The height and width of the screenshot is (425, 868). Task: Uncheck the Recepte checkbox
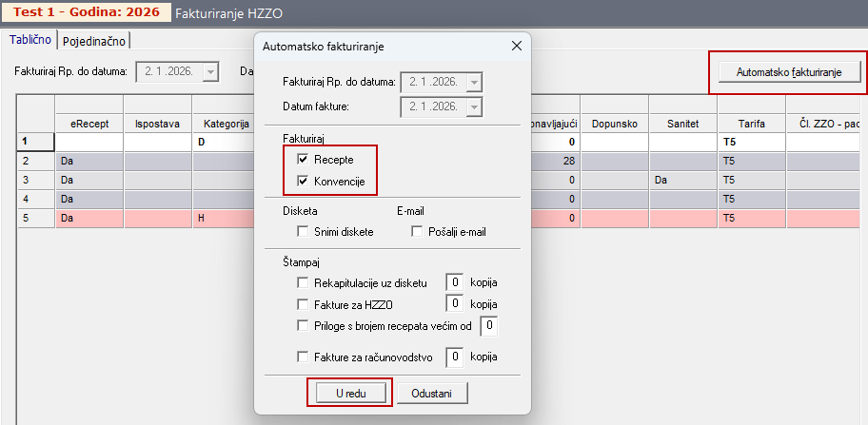pyautogui.click(x=303, y=160)
